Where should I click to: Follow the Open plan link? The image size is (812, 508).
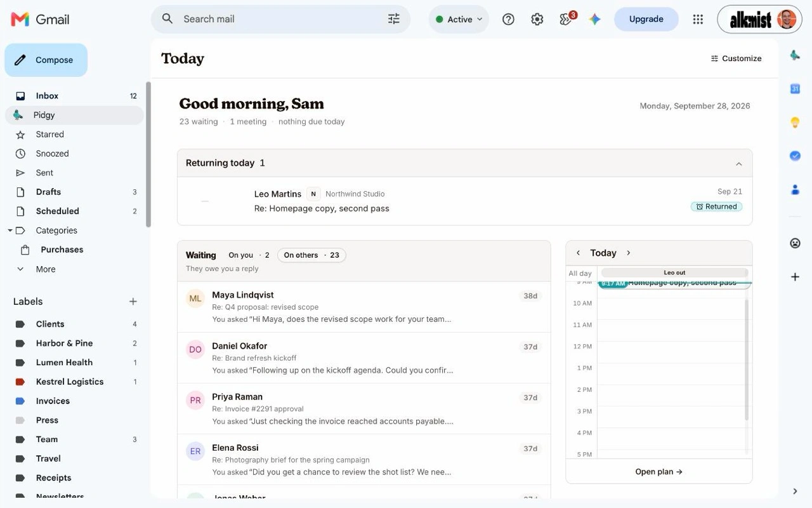[x=658, y=472]
